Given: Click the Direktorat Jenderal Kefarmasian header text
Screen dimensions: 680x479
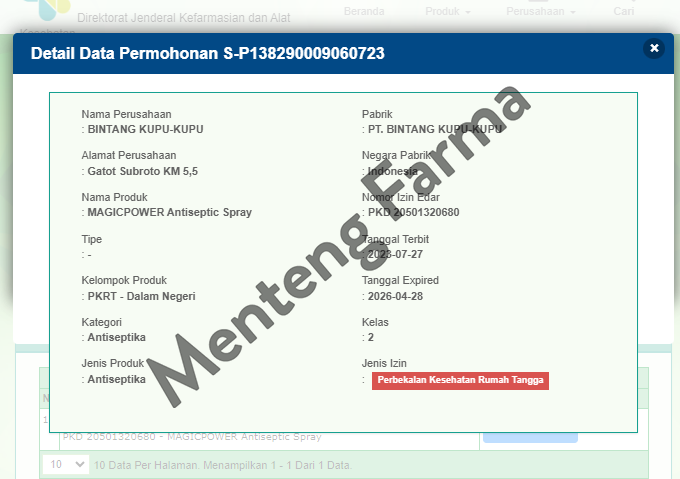Looking at the screenshot, I should point(183,18).
